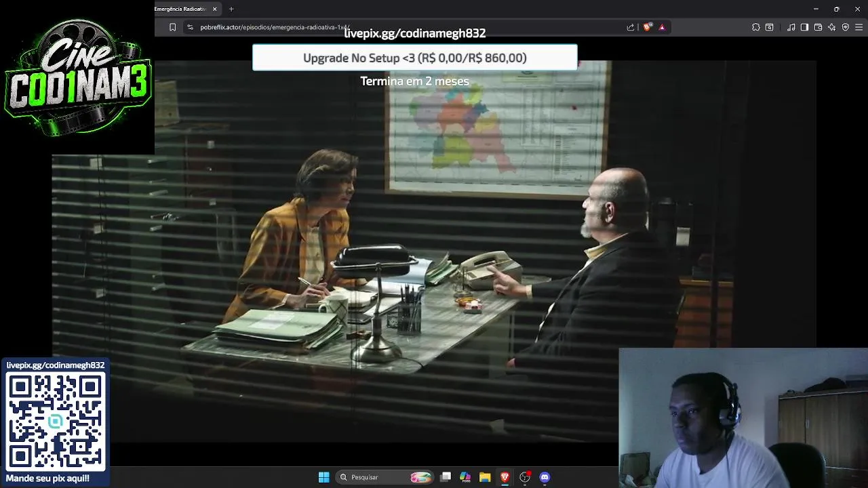Click the livepix.gg/codinamegh832 text at top
This screenshot has width=868, height=488.
[x=415, y=33]
